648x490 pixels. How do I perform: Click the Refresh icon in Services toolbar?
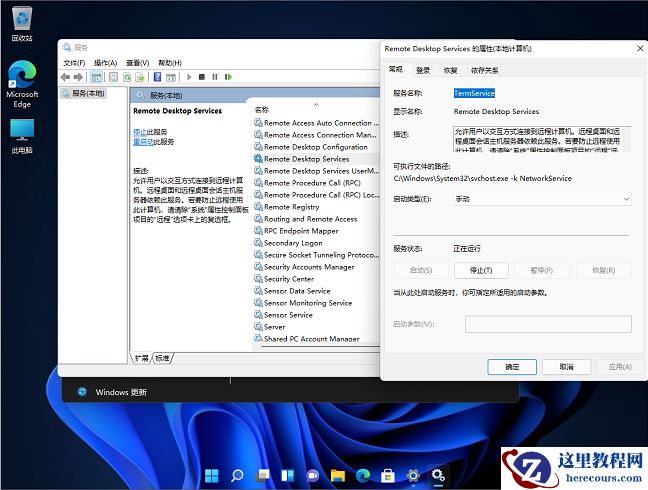pyautogui.click(x=127, y=77)
